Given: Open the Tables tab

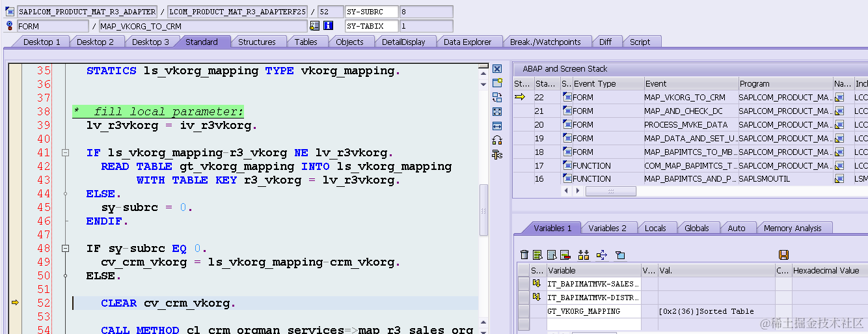Looking at the screenshot, I should click(306, 42).
